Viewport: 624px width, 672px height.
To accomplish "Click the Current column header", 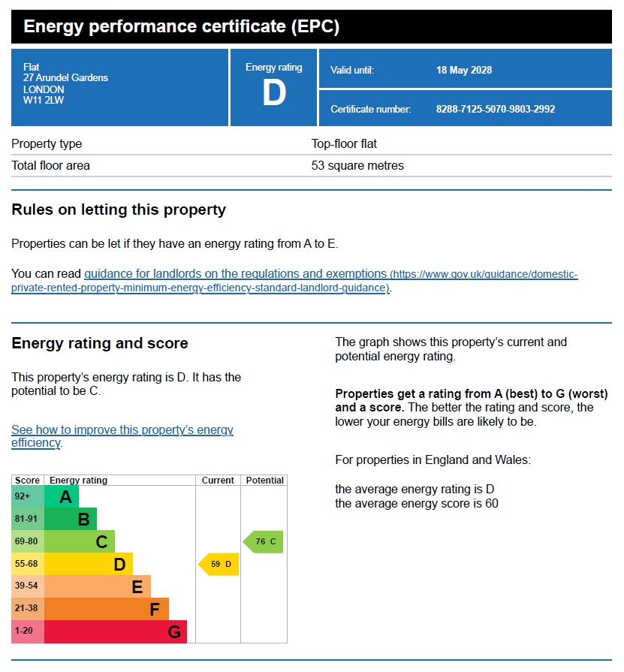I will point(218,481).
